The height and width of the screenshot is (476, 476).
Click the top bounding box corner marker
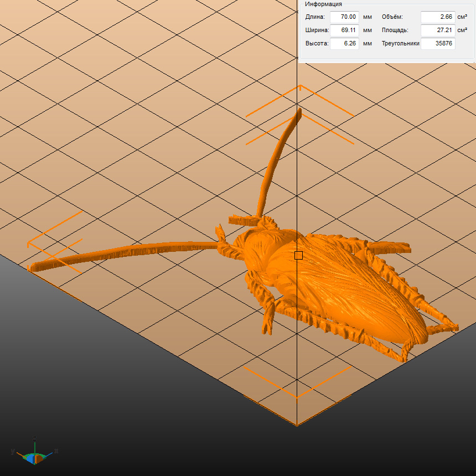tap(300, 87)
